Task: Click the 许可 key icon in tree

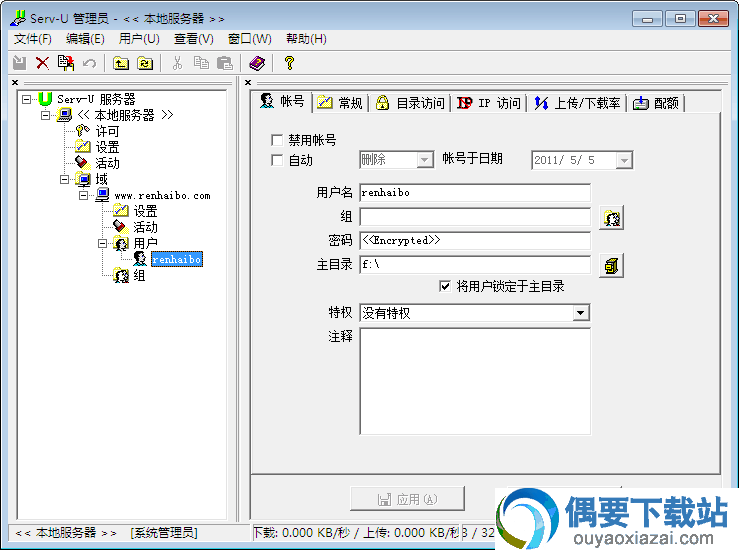Action: click(82, 131)
